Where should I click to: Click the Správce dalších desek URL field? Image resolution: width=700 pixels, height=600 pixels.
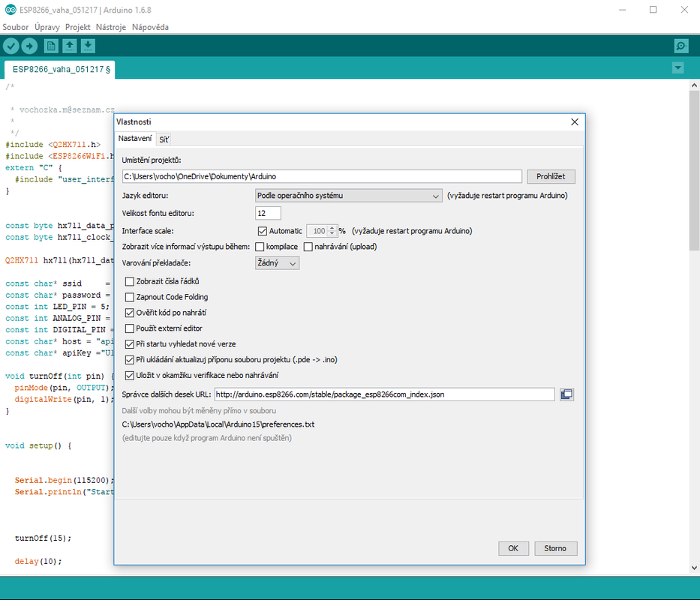[x=384, y=394]
